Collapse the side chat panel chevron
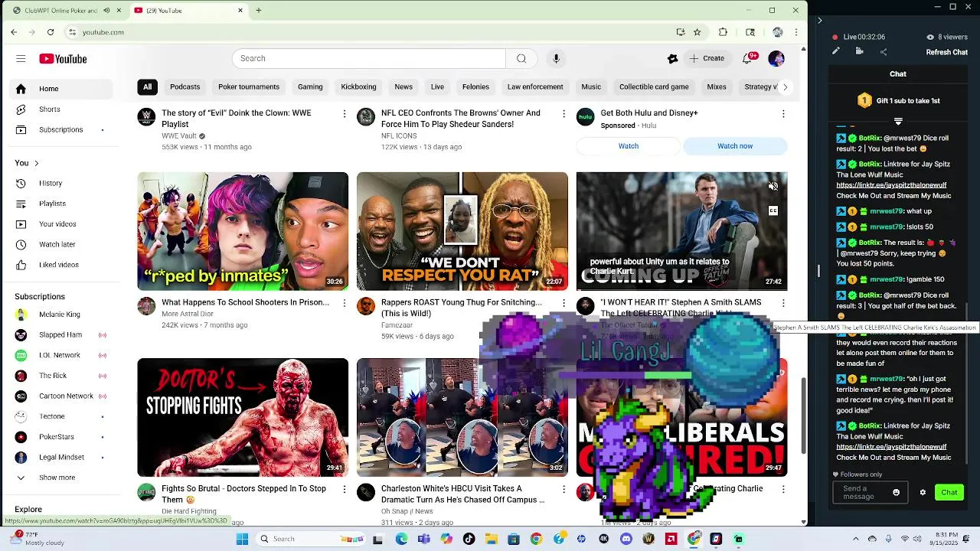 point(819,21)
